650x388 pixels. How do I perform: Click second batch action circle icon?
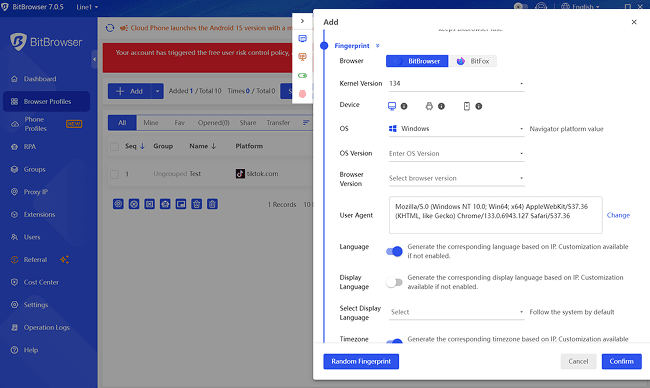[134, 204]
